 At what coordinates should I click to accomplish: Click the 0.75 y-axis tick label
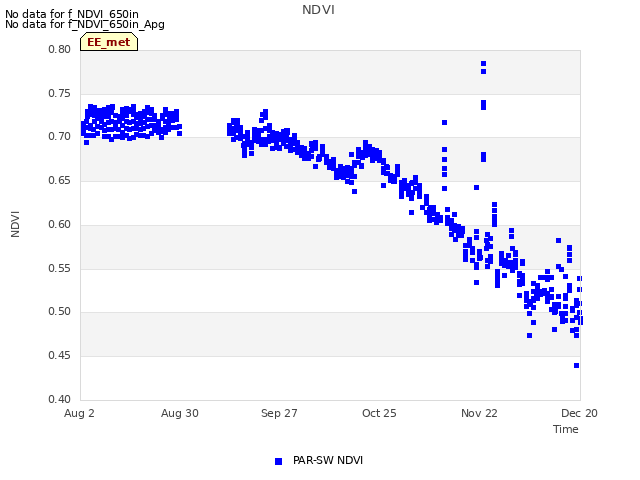coord(60,93)
